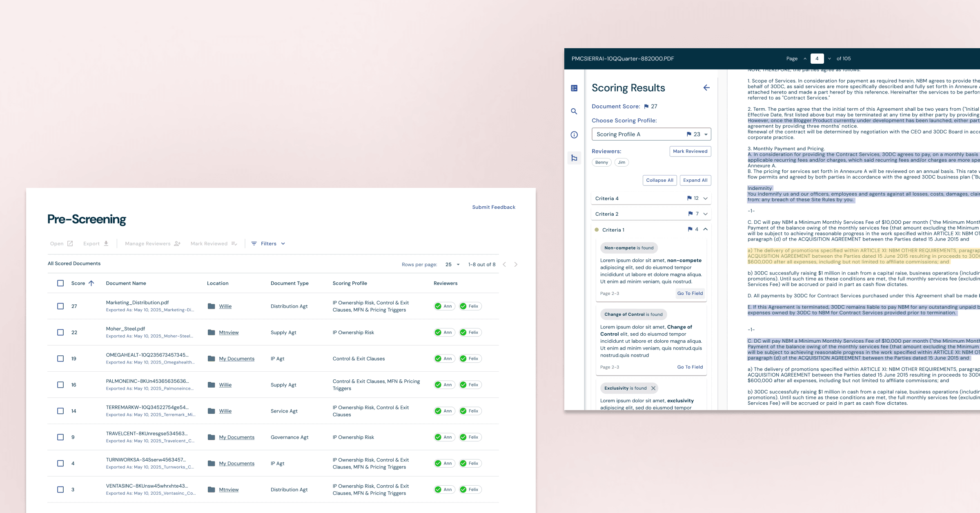Screen dimensions: 980x513
Task: Check the Marketing_Distribution.pdf row checkbox
Action: [x=60, y=306]
